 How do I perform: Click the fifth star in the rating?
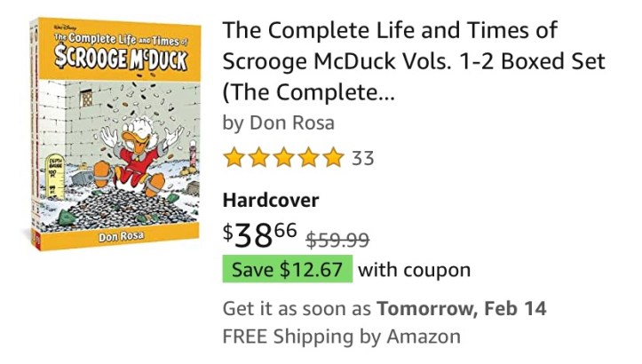click(x=333, y=158)
